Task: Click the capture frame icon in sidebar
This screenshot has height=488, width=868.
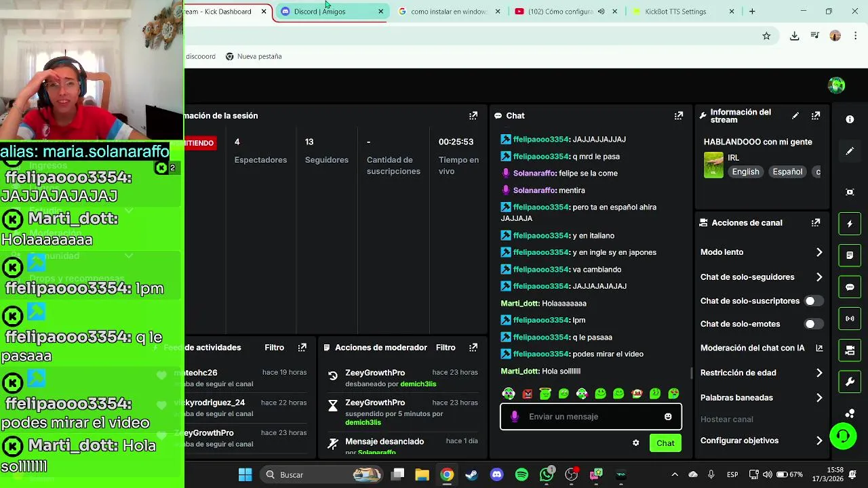Action: [x=850, y=192]
